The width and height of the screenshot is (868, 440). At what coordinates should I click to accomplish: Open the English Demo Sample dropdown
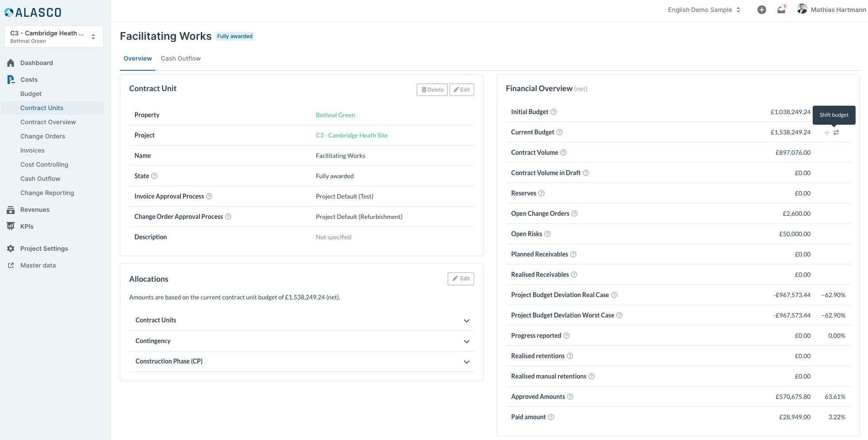click(704, 10)
